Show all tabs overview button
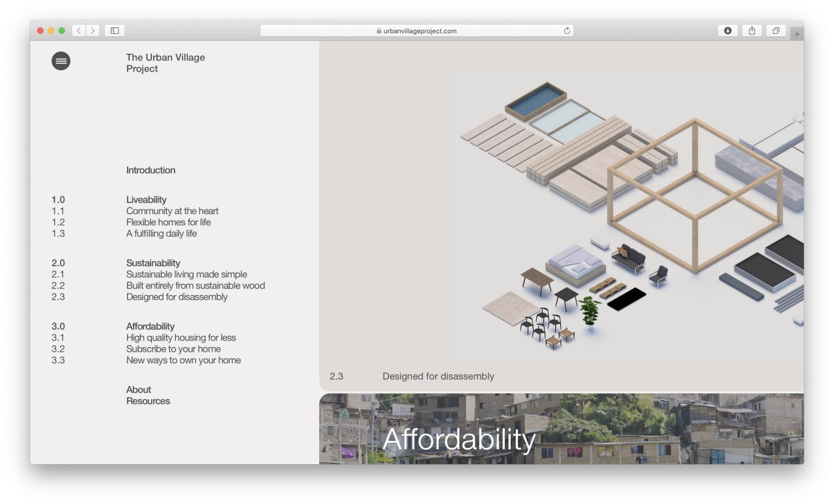The image size is (834, 504). 776,31
